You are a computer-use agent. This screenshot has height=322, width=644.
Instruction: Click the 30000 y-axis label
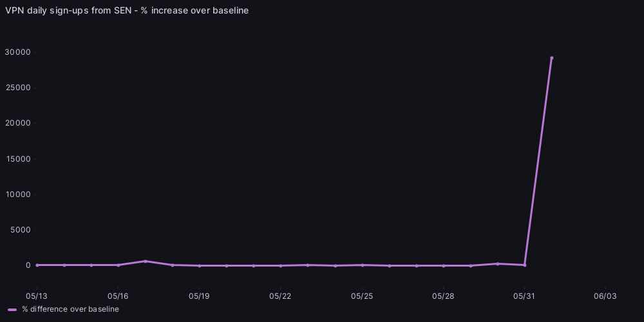19,52
